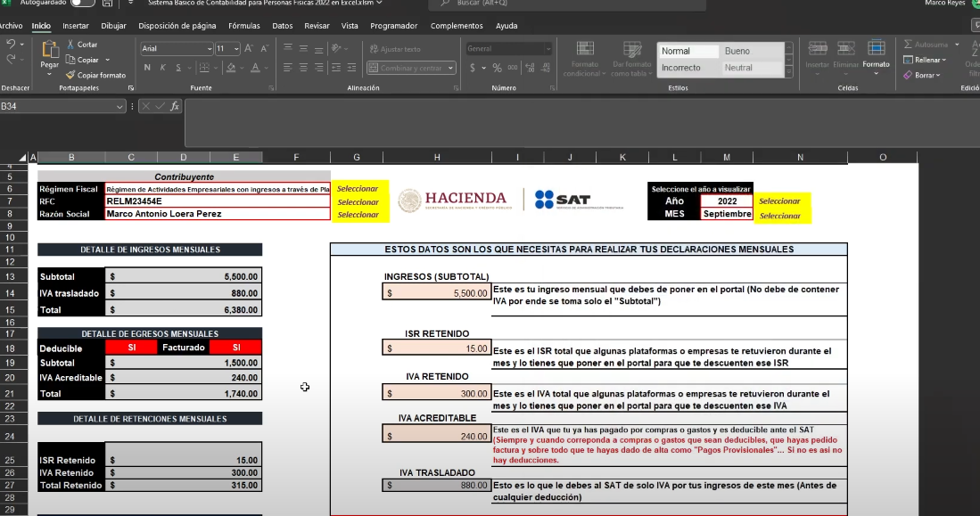The height and width of the screenshot is (516, 980).
Task: Switch to the Programador tab
Action: click(x=394, y=26)
